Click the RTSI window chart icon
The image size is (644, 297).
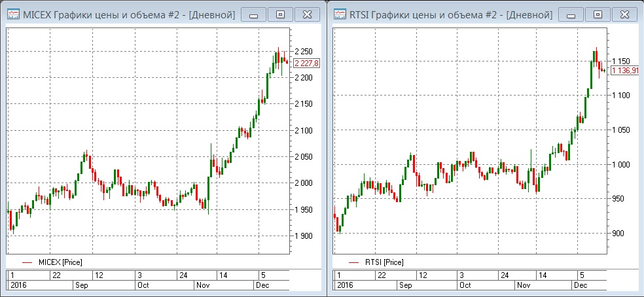point(340,14)
